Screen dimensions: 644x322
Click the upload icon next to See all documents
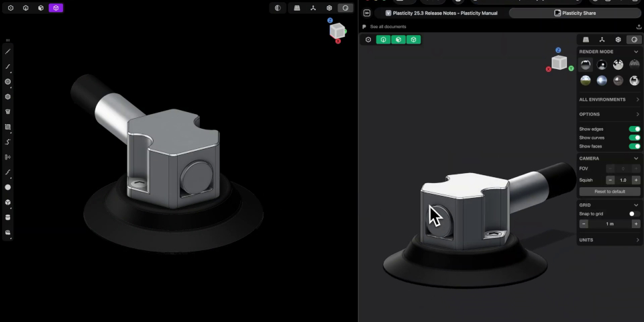coord(638,27)
